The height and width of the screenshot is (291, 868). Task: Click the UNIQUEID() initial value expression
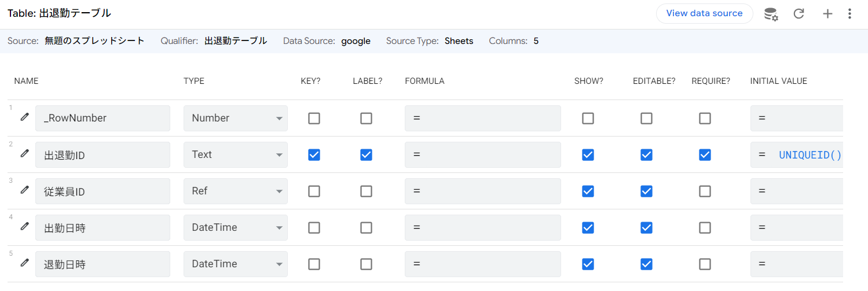coord(810,154)
